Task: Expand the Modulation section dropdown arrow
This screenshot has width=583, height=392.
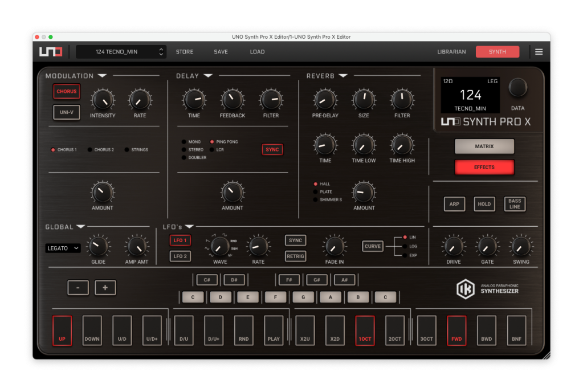Action: (101, 76)
